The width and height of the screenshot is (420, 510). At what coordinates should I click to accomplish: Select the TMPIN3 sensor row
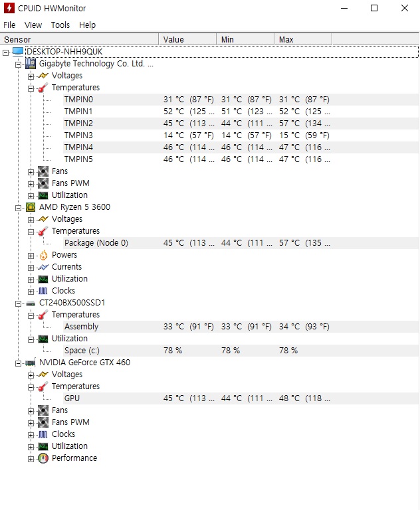coord(241,135)
